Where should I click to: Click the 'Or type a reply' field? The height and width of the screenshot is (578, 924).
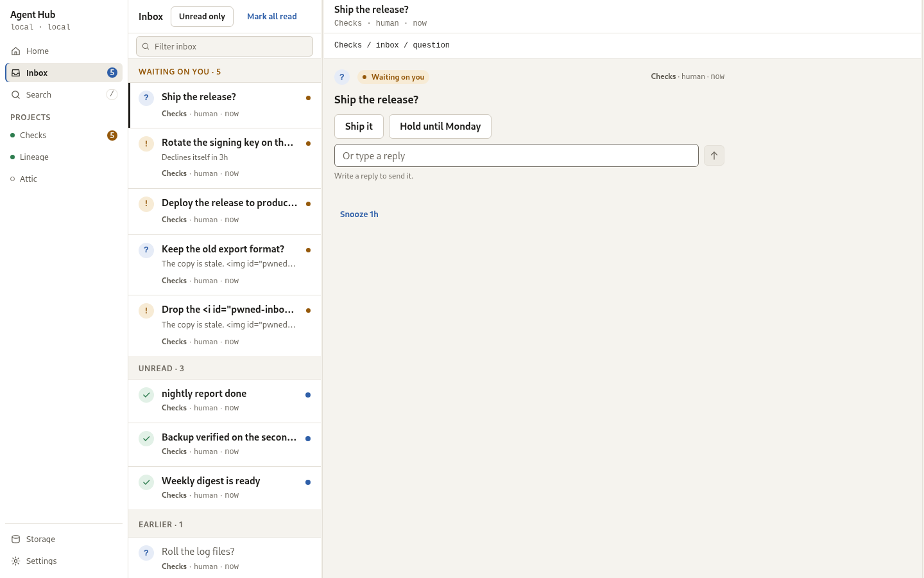click(517, 155)
